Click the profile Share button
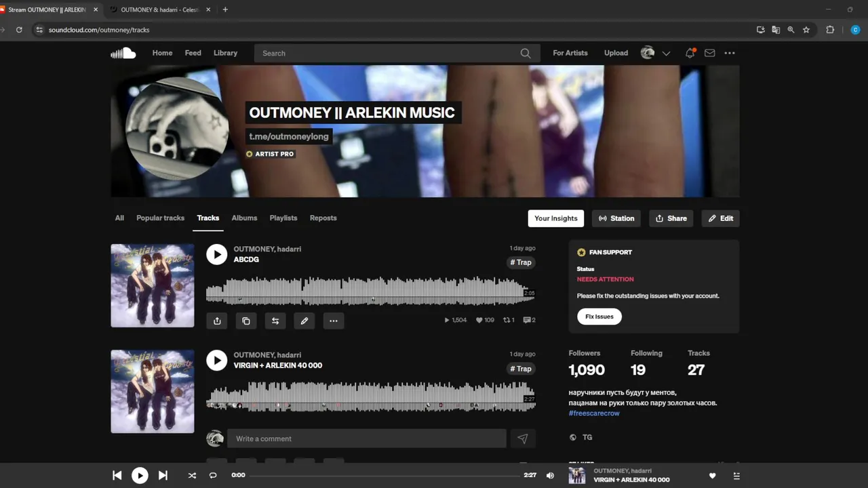868x488 pixels. coord(671,218)
